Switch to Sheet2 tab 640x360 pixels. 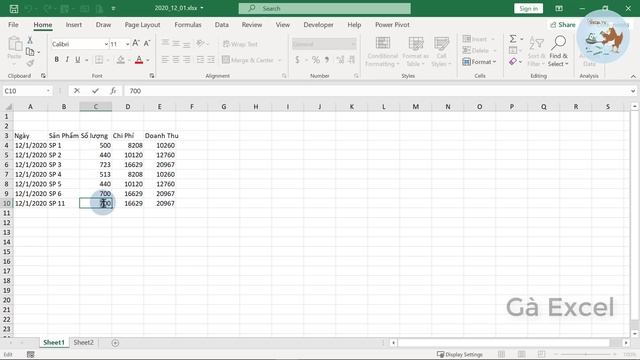(x=84, y=342)
